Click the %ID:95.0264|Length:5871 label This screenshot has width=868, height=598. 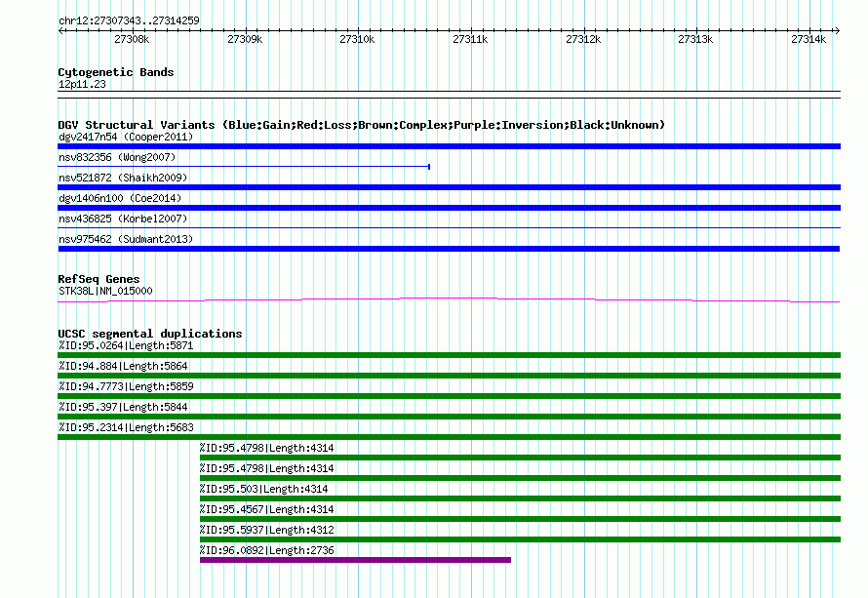(126, 346)
